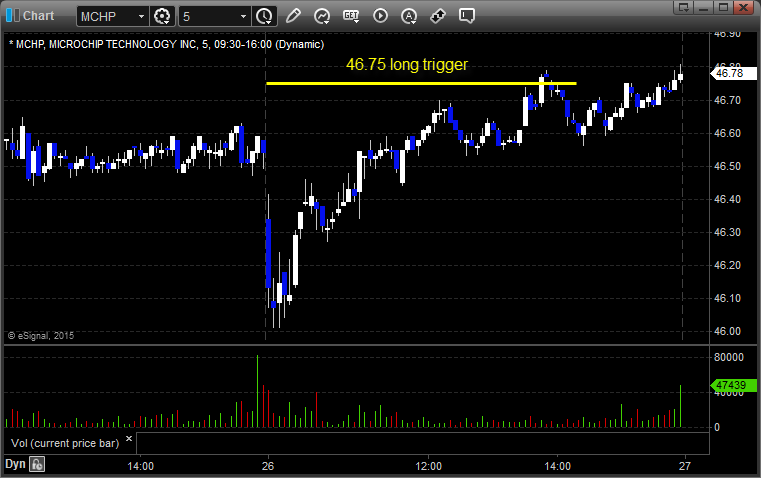The image size is (761, 478).
Task: Select the yellow 46.75 trigger line
Action: 421,83
